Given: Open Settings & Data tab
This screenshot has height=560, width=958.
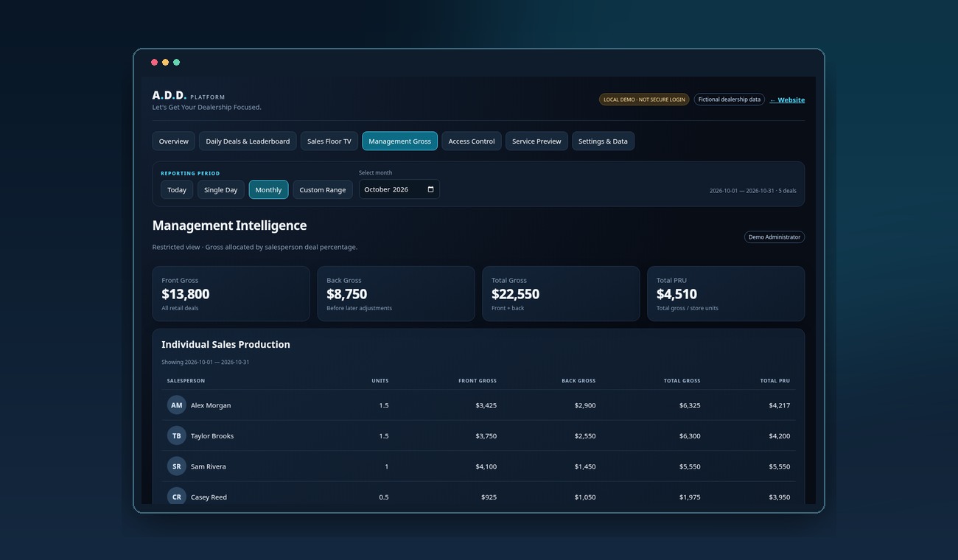Looking at the screenshot, I should click(603, 141).
